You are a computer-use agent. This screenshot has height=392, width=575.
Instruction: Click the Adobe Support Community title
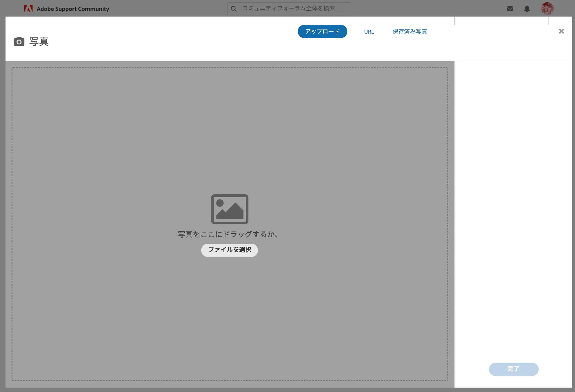(x=73, y=9)
